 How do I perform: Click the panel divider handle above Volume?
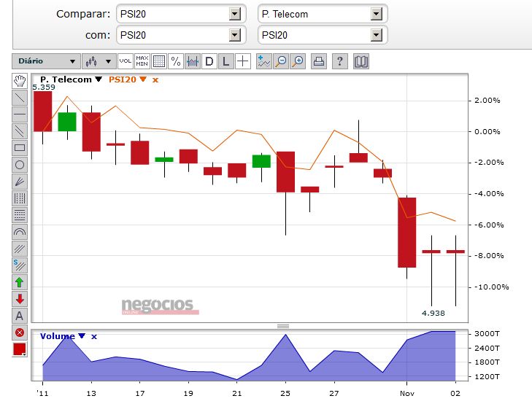tap(283, 326)
